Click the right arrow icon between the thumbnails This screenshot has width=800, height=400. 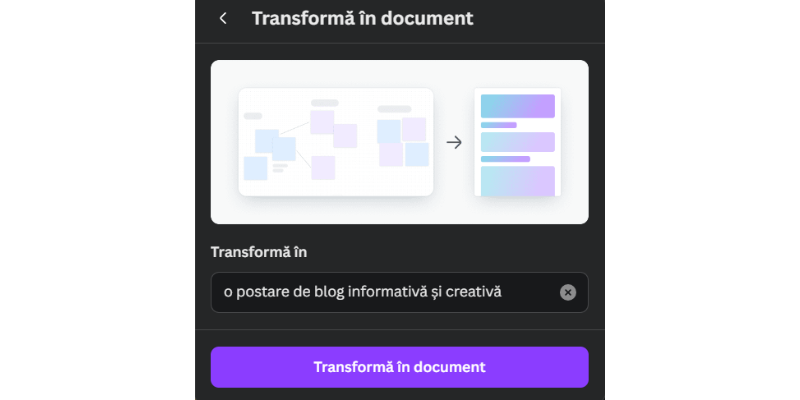pyautogui.click(x=454, y=142)
